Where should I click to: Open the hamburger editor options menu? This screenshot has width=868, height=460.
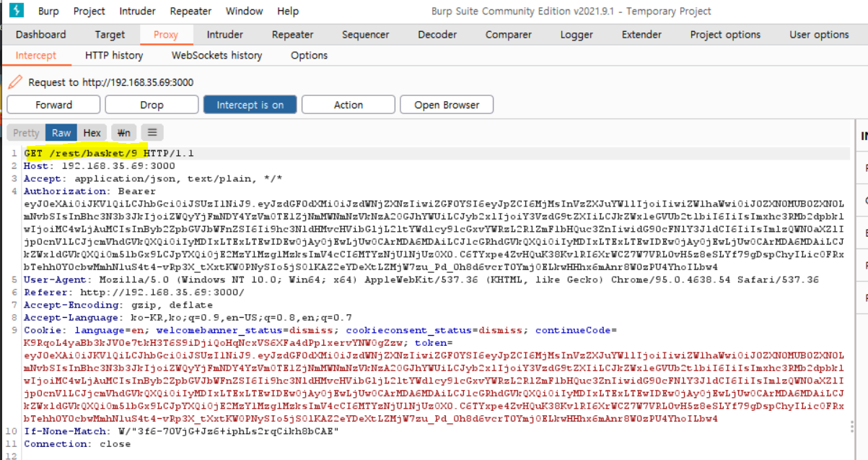click(152, 133)
